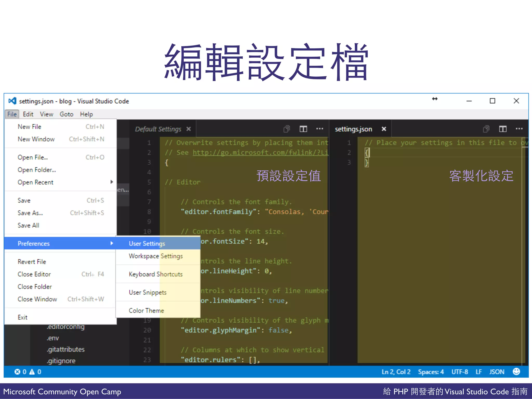Viewport: 532px width, 399px height.
Task: Expand the Preferences submenu arrow
Action: point(112,243)
